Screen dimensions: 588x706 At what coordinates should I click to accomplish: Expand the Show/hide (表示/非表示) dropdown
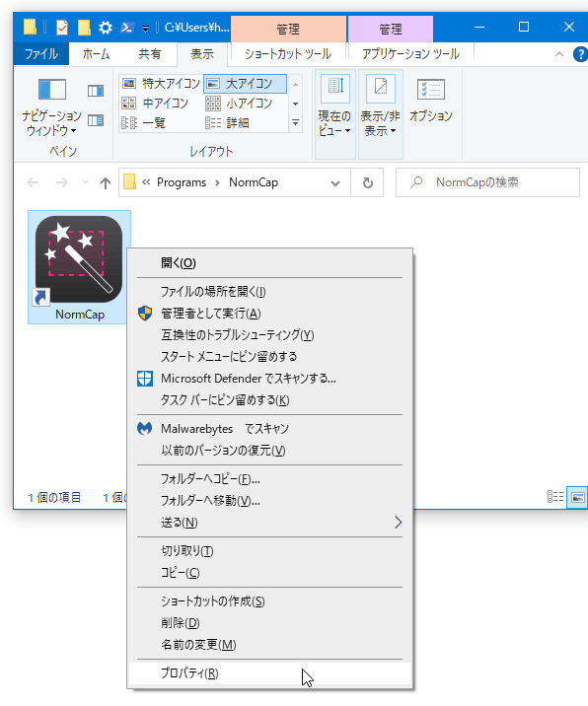(x=380, y=114)
